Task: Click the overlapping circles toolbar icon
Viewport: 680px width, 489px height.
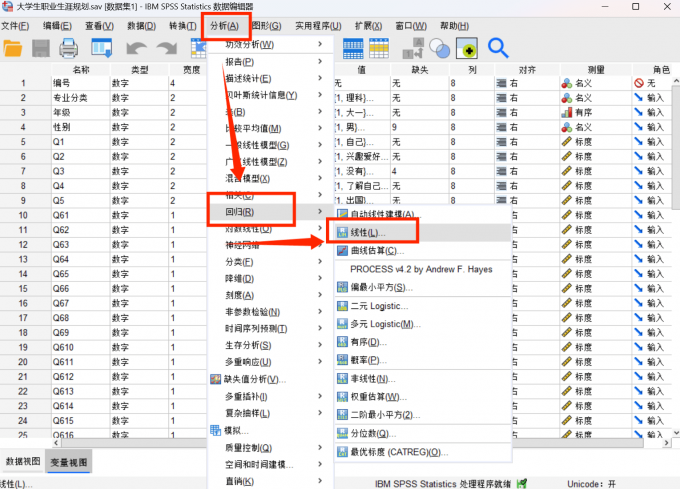Action: (x=439, y=48)
